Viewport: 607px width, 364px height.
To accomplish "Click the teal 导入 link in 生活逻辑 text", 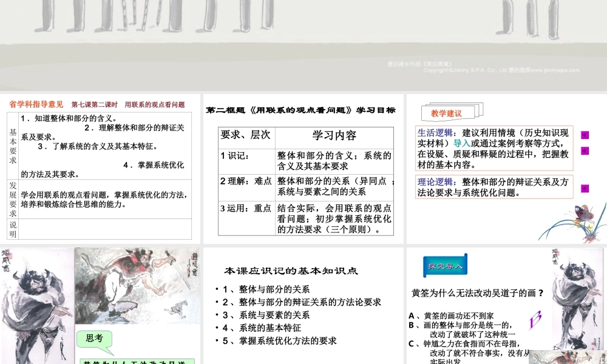I will (461, 144).
